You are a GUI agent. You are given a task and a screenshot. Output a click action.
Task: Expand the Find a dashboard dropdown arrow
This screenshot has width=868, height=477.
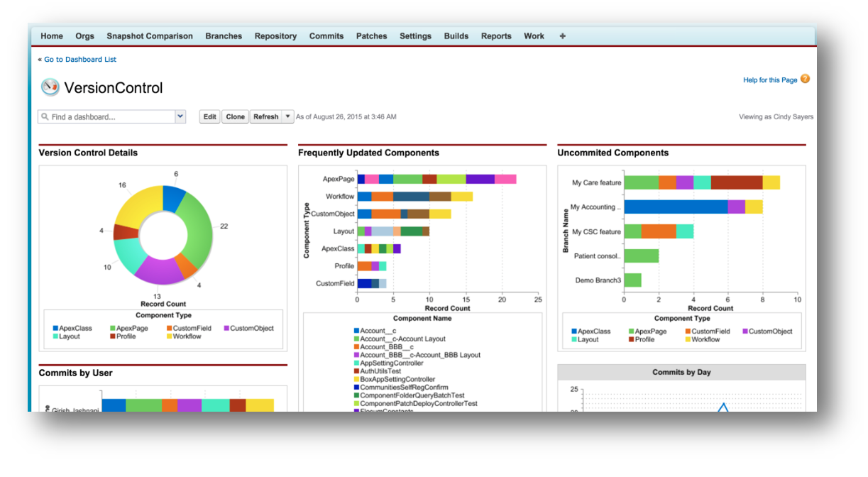pos(180,117)
